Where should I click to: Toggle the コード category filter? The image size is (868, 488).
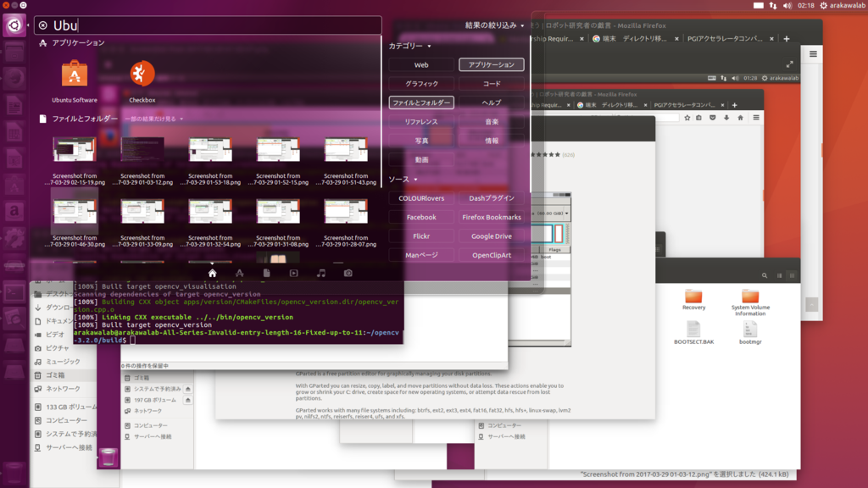(492, 84)
